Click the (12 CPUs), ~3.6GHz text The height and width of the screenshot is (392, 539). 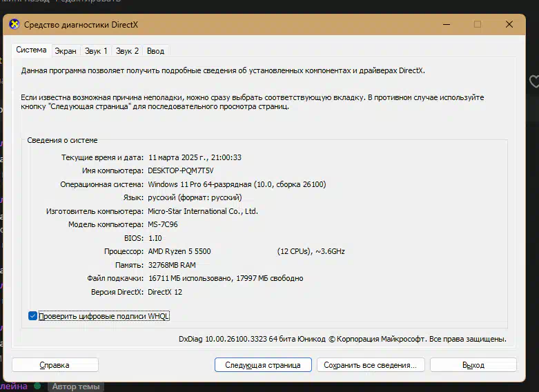311,251
